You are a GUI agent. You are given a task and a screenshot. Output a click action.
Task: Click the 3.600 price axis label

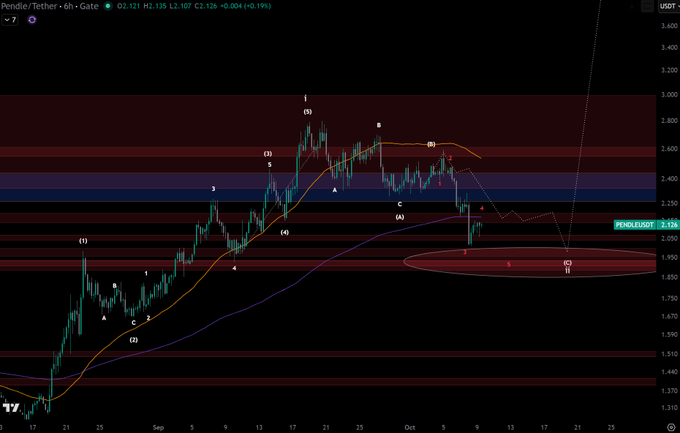(x=669, y=26)
